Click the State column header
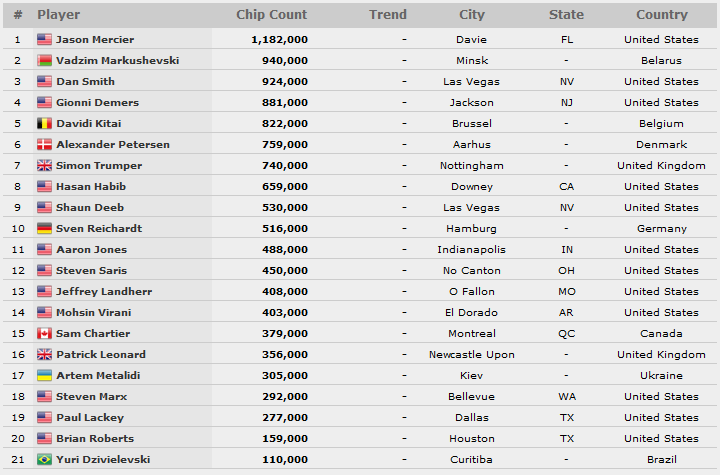The width and height of the screenshot is (720, 475). 567,15
